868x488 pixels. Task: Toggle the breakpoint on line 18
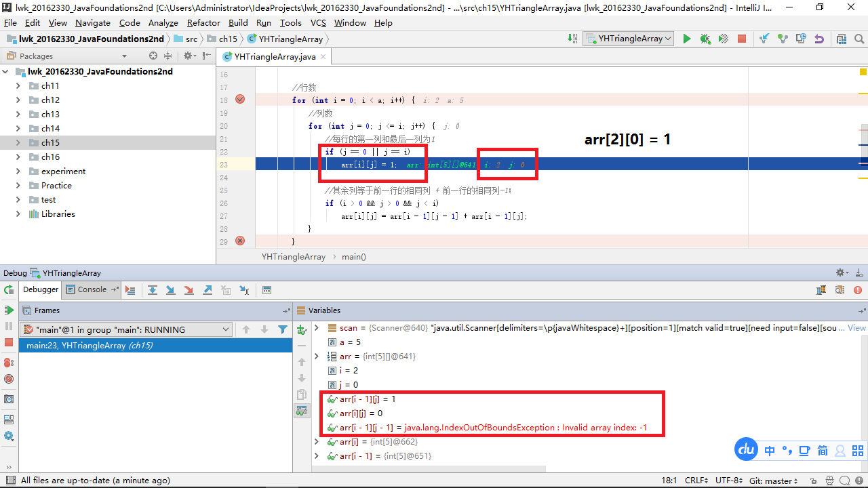coord(239,99)
